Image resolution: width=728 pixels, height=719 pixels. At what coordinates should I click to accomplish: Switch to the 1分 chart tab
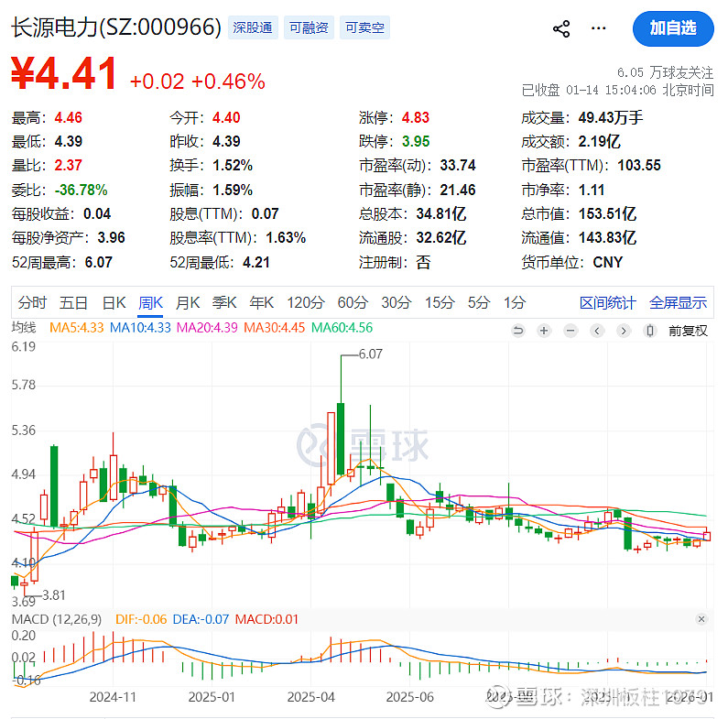pos(515,303)
